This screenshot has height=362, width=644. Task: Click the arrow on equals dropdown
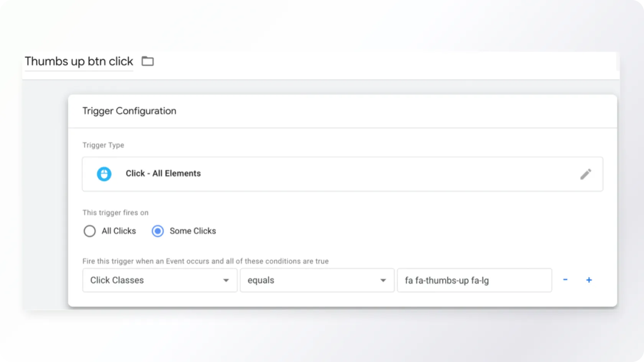(x=383, y=280)
